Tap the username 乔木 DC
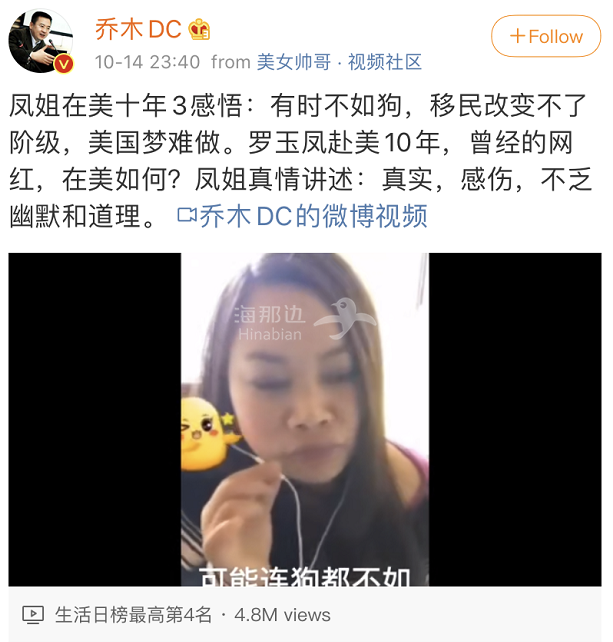 coord(138,29)
